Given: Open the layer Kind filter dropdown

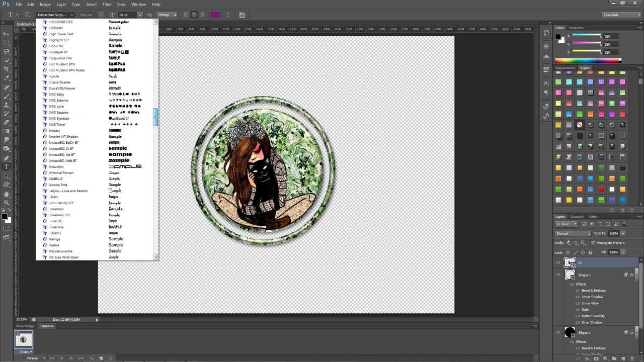Looking at the screenshot, I should click(x=566, y=224).
